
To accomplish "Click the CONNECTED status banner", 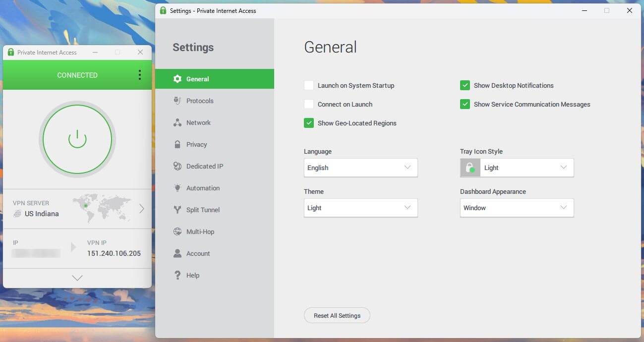I will tap(77, 75).
